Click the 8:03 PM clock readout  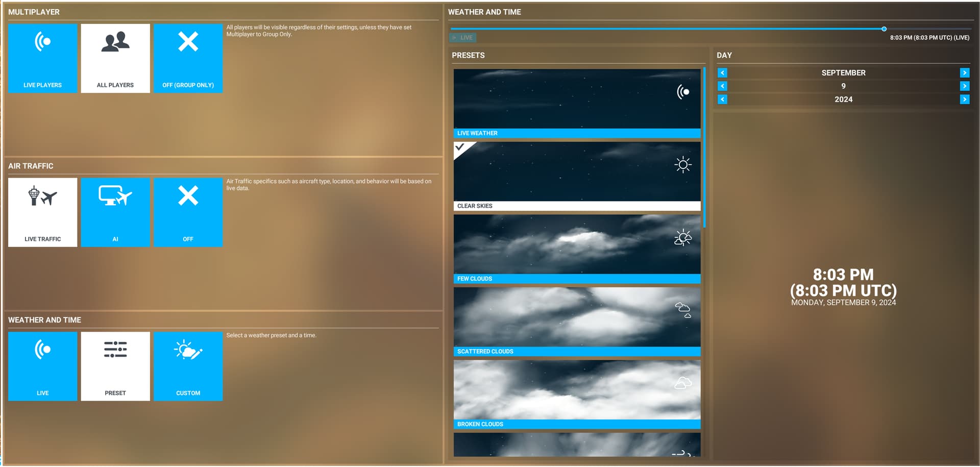[843, 283]
